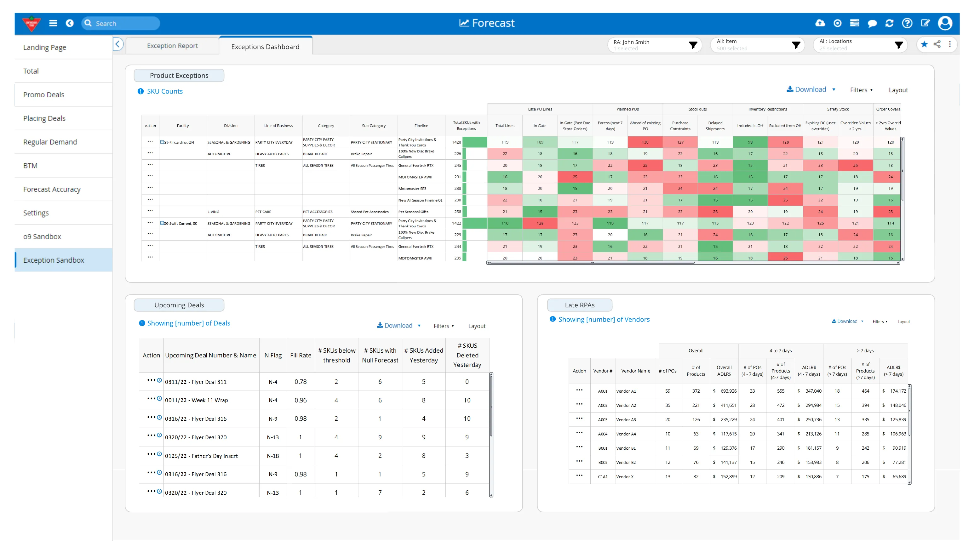The width and height of the screenshot is (980, 558).
Task: Click the edit note pencil icon
Action: [x=925, y=23]
